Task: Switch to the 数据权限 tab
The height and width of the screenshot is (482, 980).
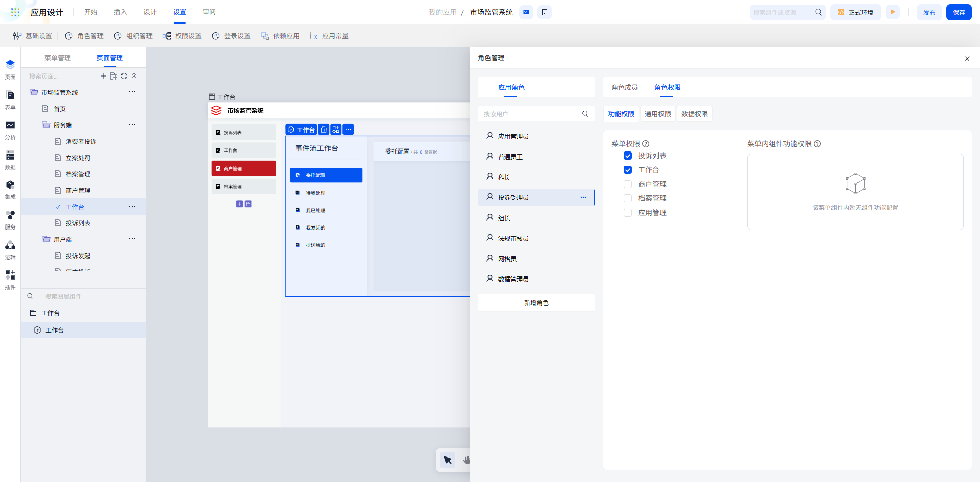Action: click(694, 114)
